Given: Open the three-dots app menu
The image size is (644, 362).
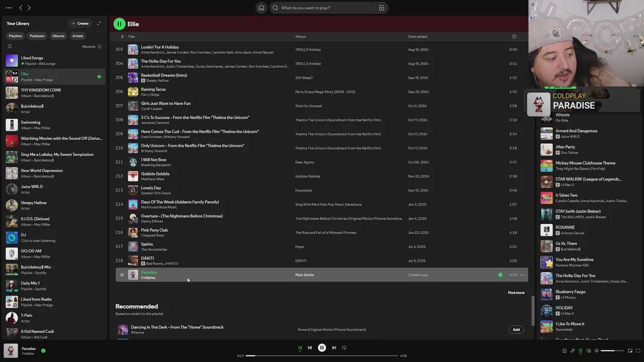Looking at the screenshot, I should point(9,8).
